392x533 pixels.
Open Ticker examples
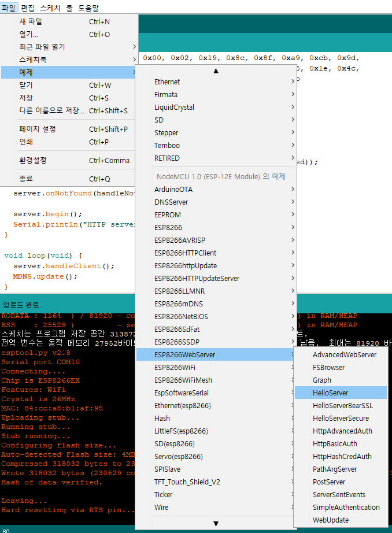[216, 494]
